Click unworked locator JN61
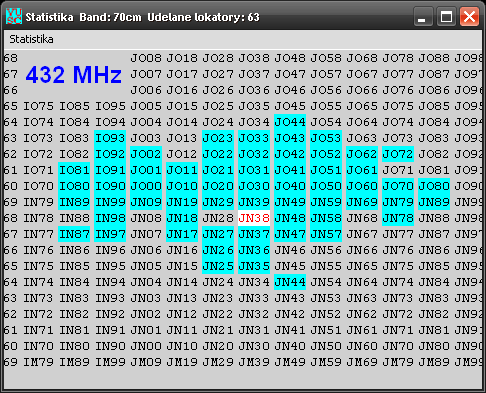The width and height of the screenshot is (486, 393). (x=362, y=330)
